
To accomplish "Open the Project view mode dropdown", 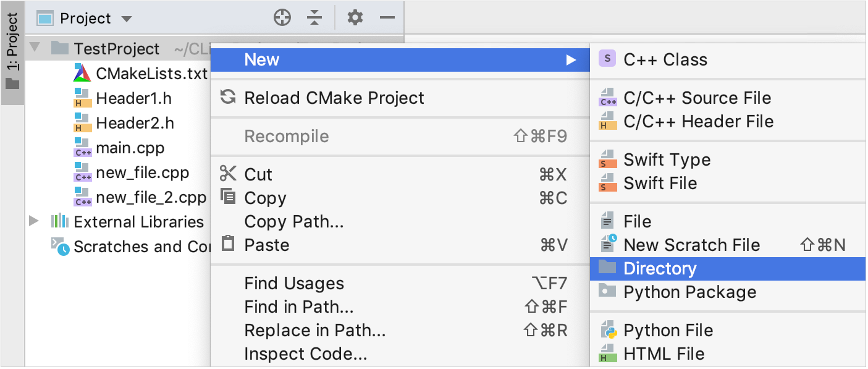I will [x=127, y=18].
